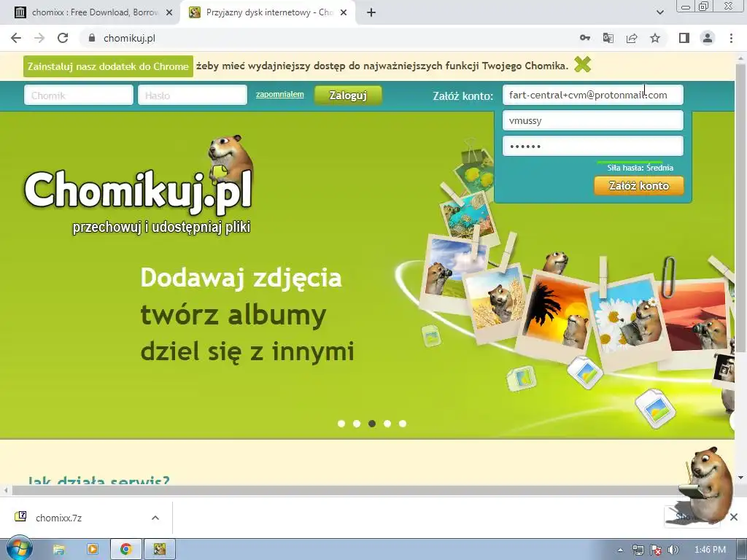Open the tab search dropdown

(659, 13)
